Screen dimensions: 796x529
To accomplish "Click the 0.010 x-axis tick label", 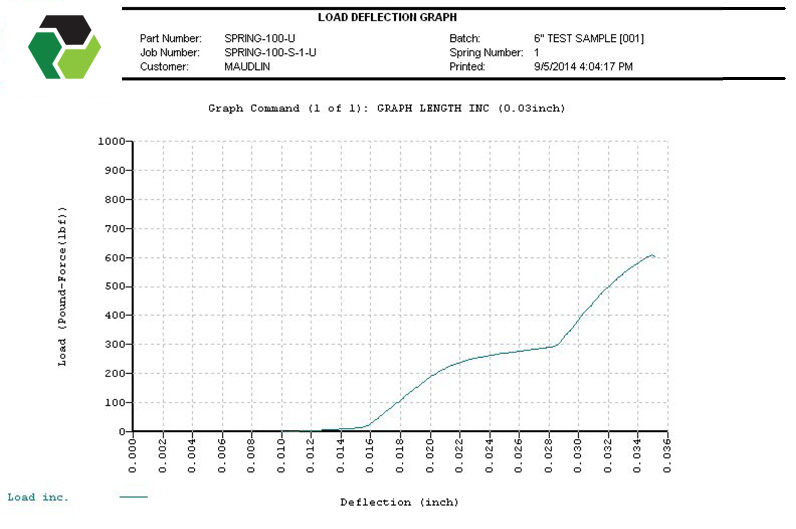I will (x=281, y=456).
